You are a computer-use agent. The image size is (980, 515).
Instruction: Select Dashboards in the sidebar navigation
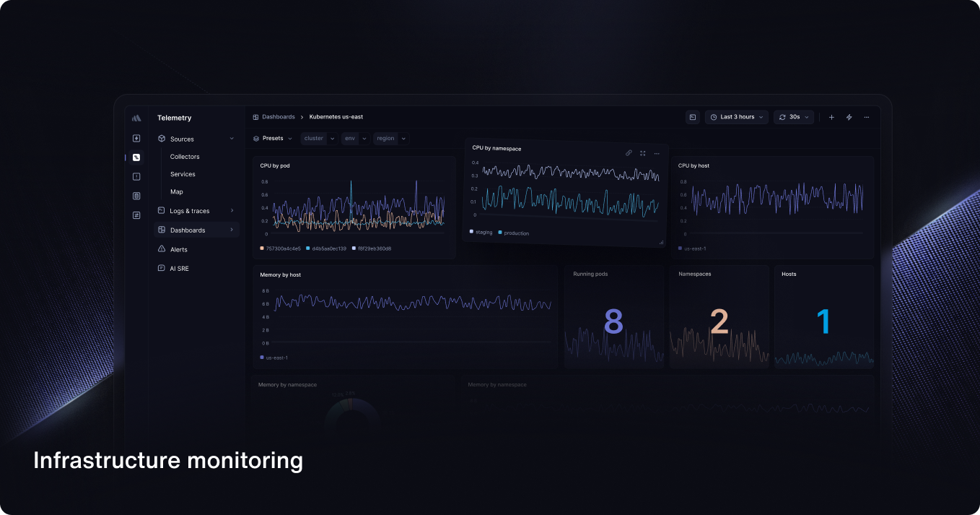[188, 230]
